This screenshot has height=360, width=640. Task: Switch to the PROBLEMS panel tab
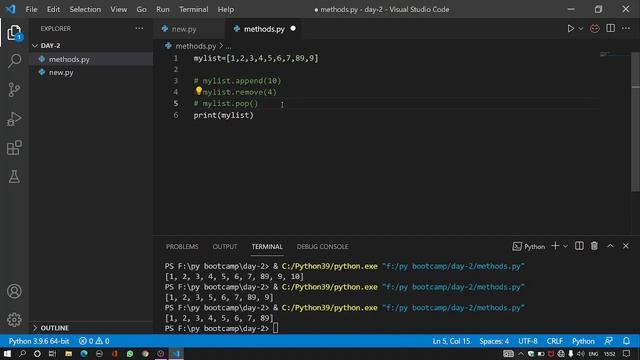(x=182, y=247)
